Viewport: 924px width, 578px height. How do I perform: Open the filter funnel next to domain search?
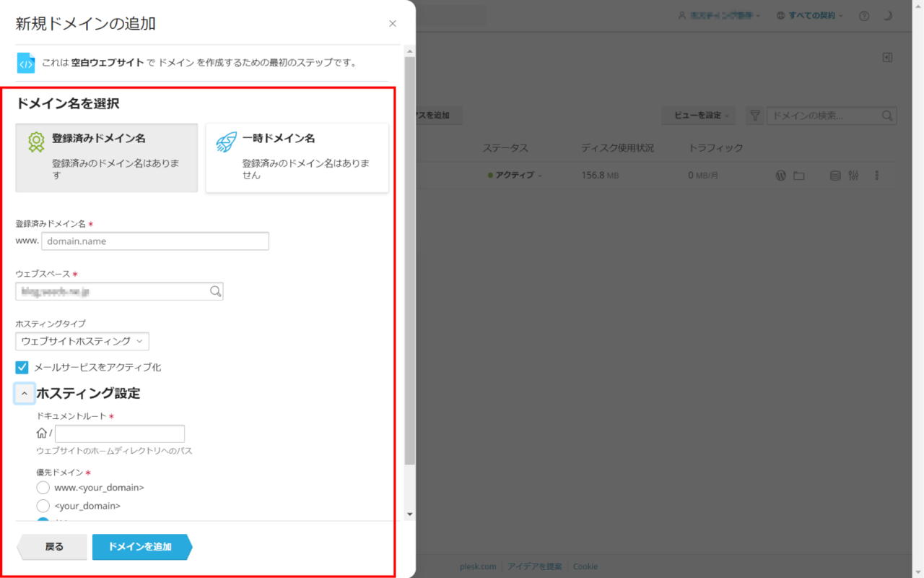[x=755, y=116]
